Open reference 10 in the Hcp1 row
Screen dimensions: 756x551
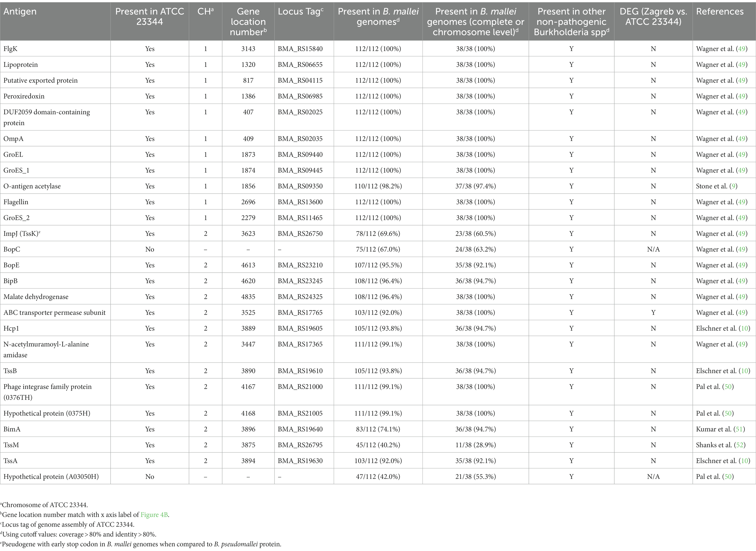pos(744,329)
